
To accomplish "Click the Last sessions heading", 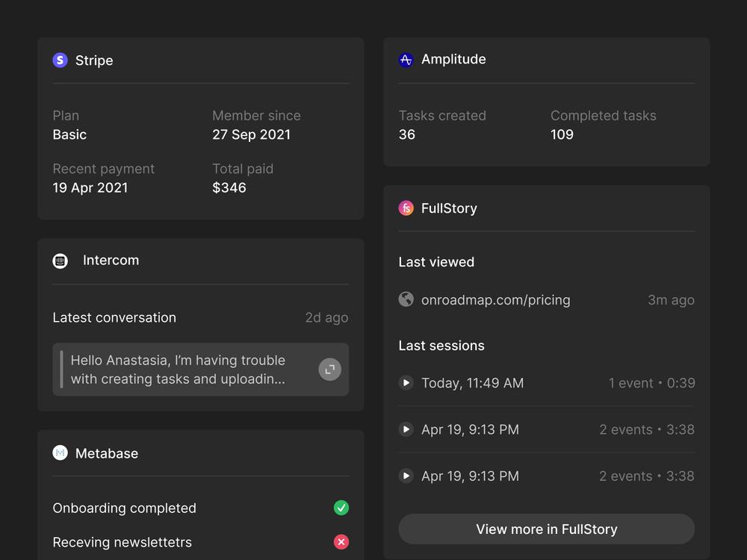I will pos(441,346).
